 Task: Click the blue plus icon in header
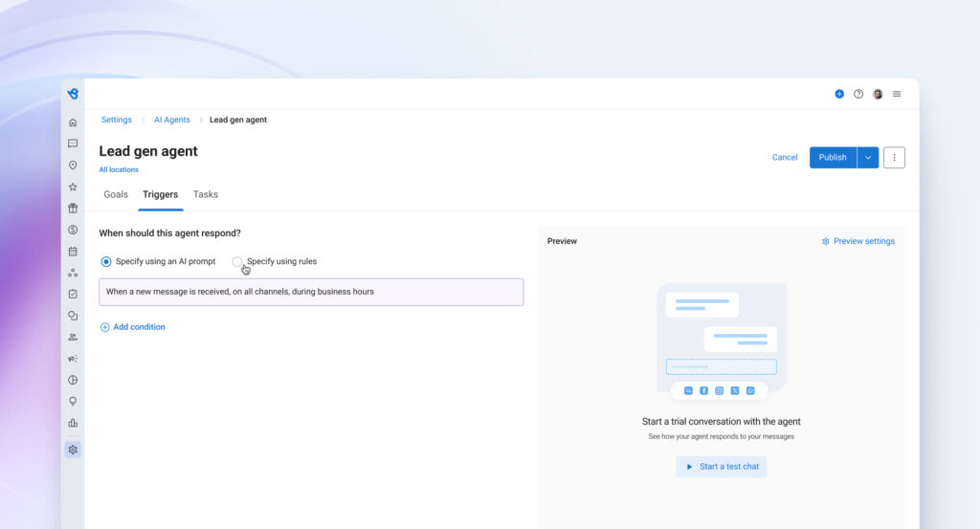[x=839, y=94]
